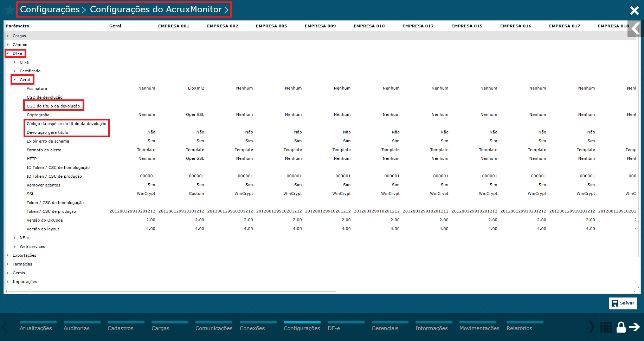
Task: Click the EMPRESA 016 column header
Action: [516, 26]
